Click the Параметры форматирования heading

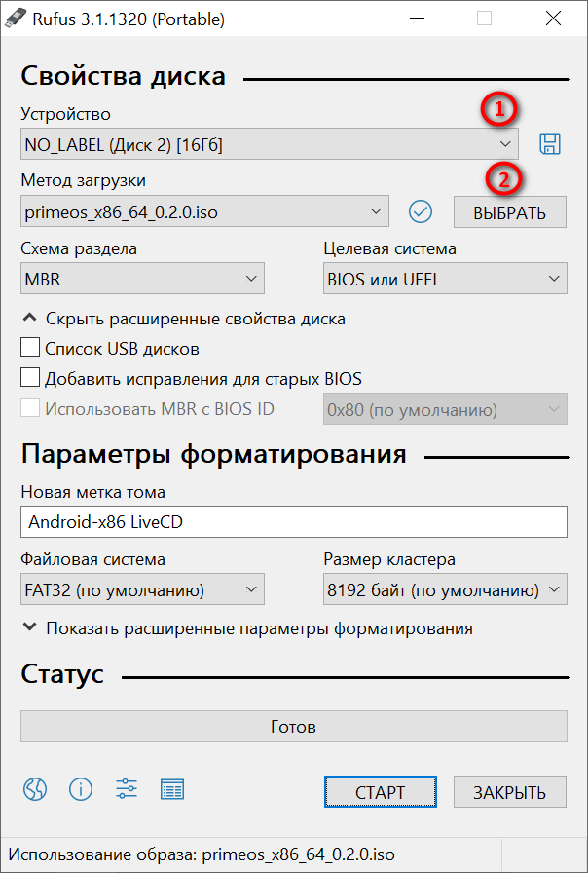pos(213,454)
